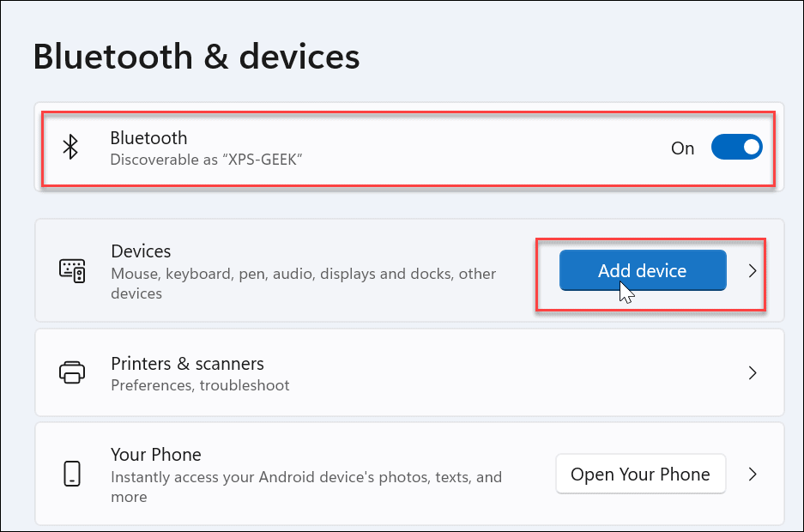Click the 'Bluetooth & devices' page heading
This screenshot has height=532, width=804.
point(196,57)
